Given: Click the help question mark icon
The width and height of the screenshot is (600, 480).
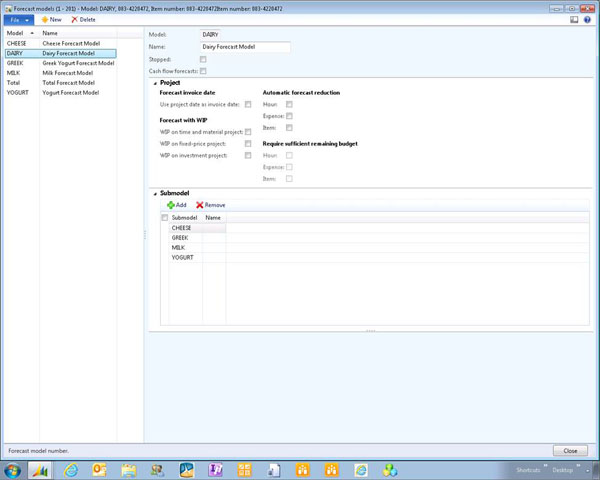Looking at the screenshot, I should pos(587,20).
